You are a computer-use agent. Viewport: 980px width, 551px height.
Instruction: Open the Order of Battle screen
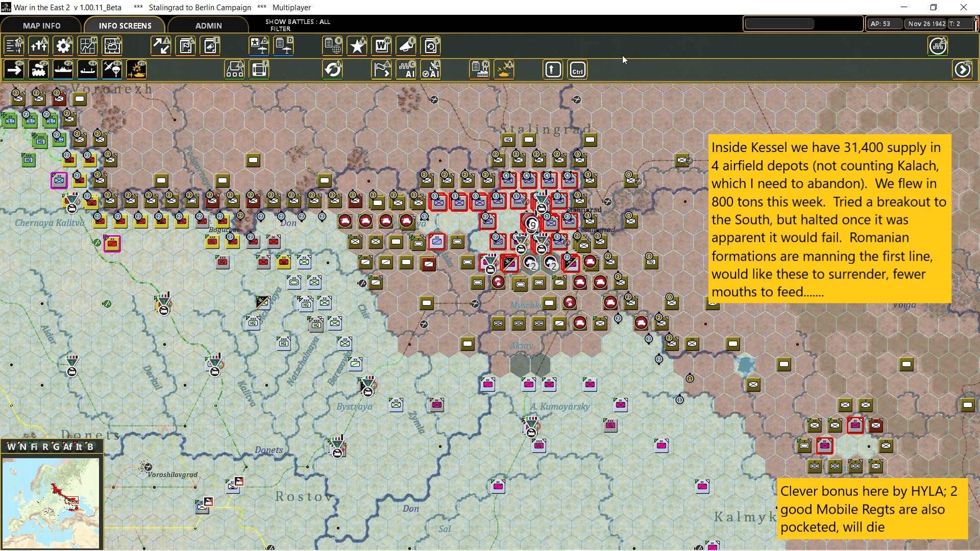(x=14, y=46)
